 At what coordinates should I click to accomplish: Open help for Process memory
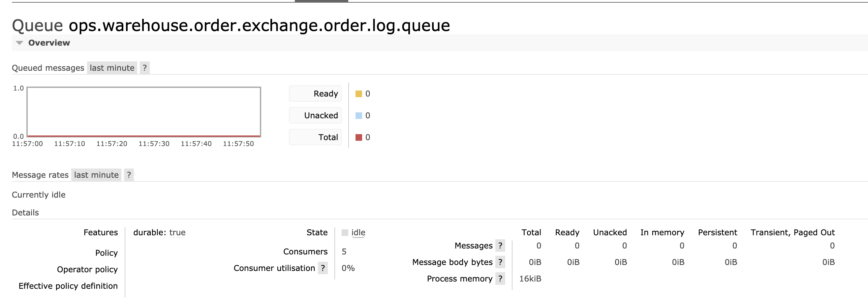tap(501, 279)
